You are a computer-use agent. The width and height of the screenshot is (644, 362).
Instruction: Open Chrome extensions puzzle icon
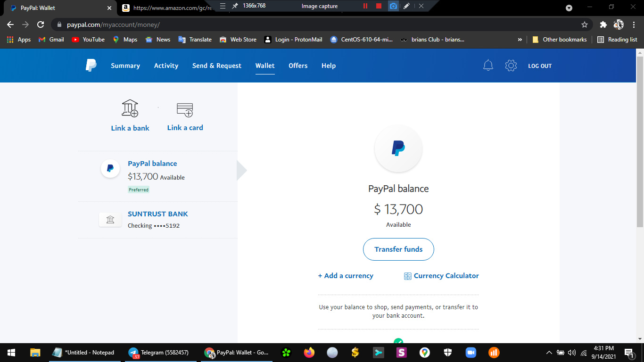603,25
